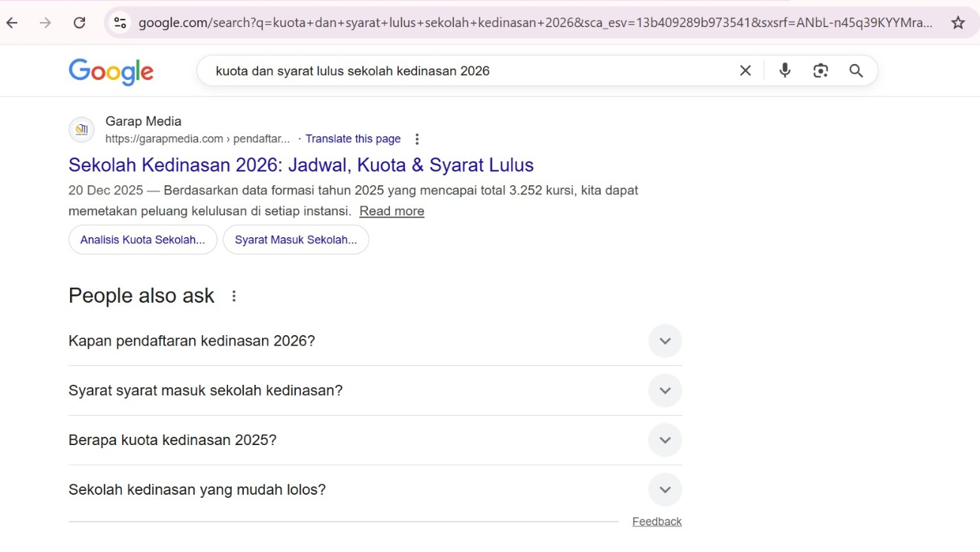The height and width of the screenshot is (552, 980).
Task: Select the 'Translate this page' link
Action: [353, 139]
